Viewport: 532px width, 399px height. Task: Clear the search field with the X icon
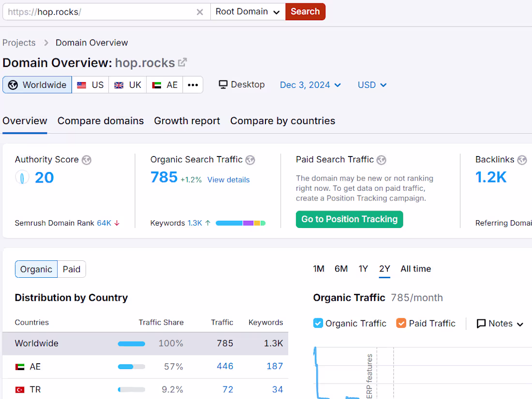click(x=200, y=12)
